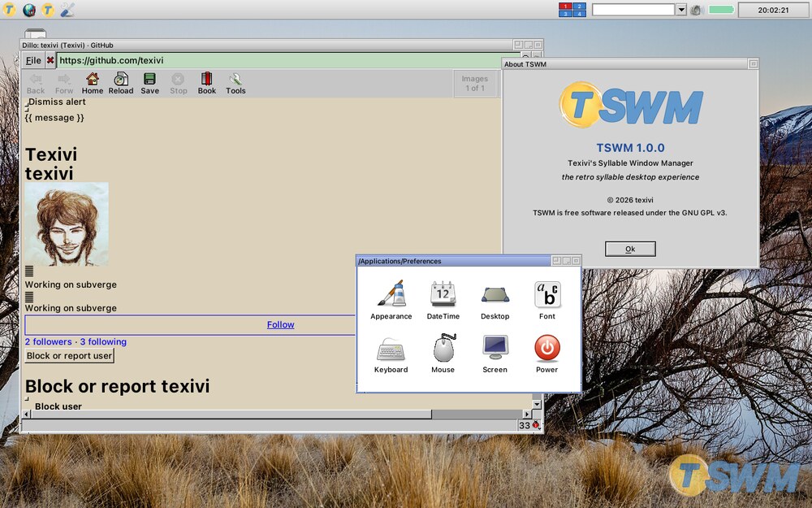Click the TSWM 1.0.0 version text
Screen dimensions: 812x508
(630, 148)
